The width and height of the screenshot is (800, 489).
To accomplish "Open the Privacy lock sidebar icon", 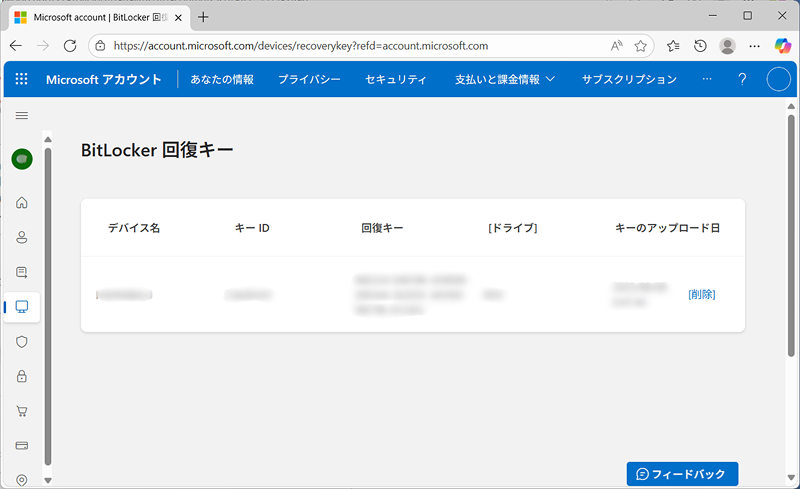I will (22, 377).
